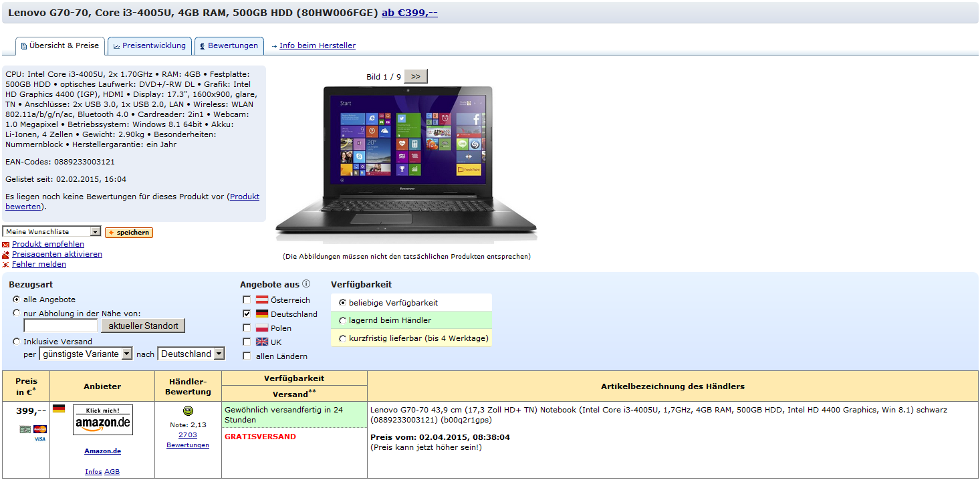Click the info icon beside Angebote aus
980x480 pixels.
[306, 284]
